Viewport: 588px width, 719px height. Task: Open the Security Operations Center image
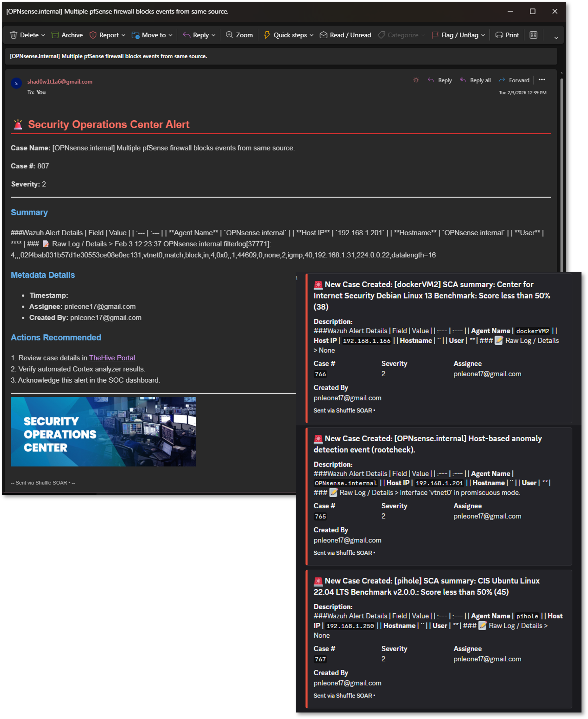coord(103,431)
